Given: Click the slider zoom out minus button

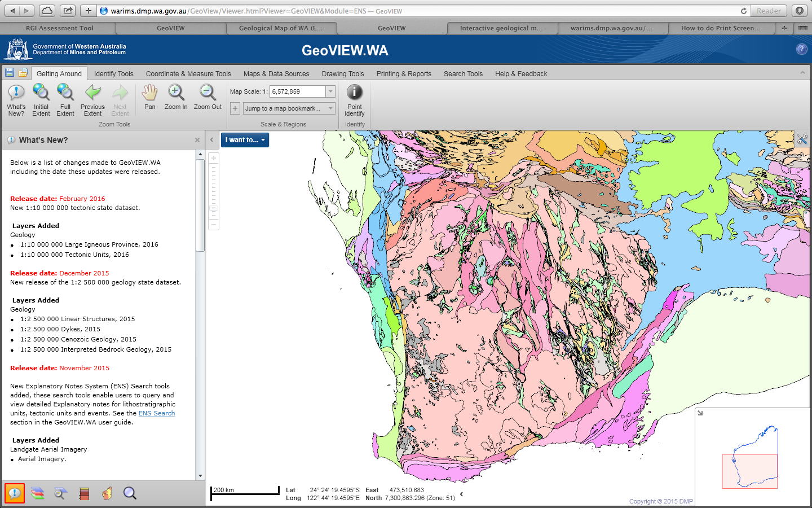Looking at the screenshot, I should [214, 225].
